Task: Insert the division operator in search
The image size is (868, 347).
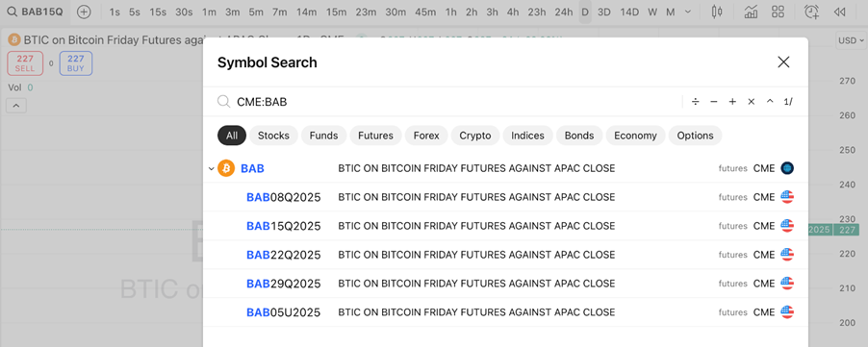Action: pos(696,102)
